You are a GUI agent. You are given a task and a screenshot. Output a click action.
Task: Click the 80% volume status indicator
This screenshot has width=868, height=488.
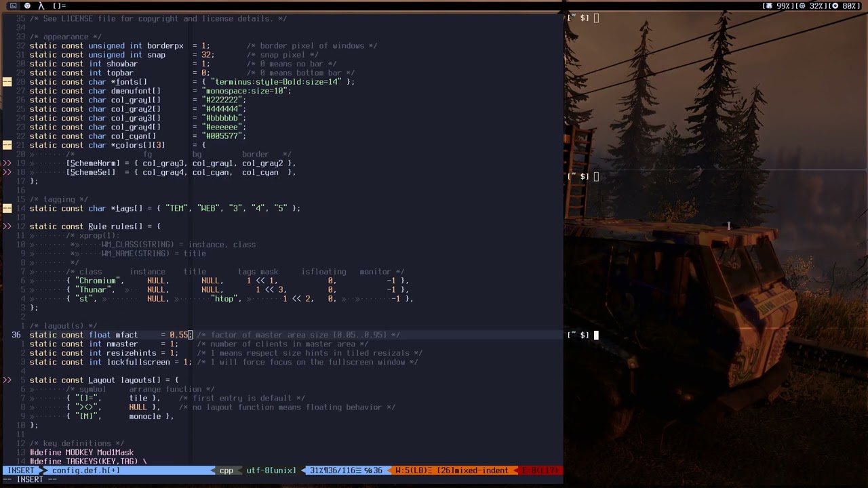846,5
